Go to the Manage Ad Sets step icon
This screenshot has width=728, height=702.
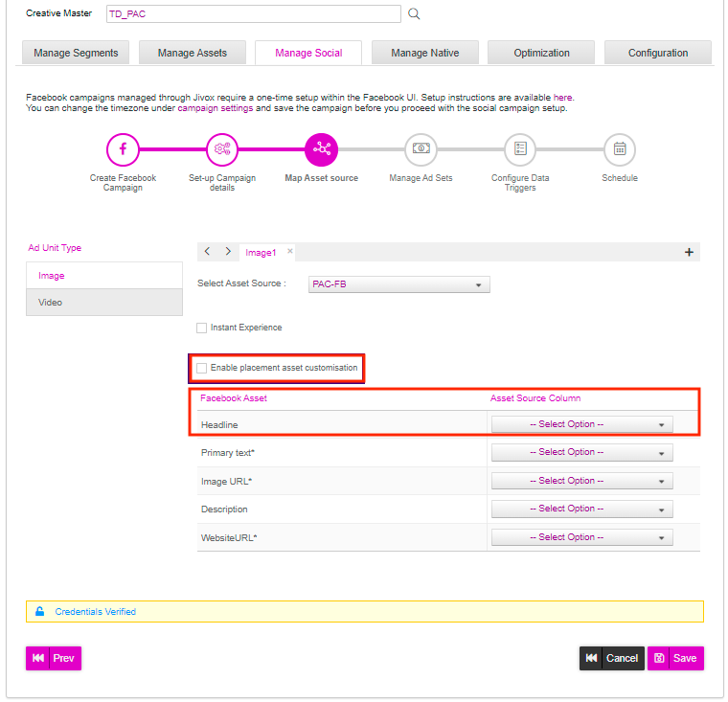pos(421,149)
